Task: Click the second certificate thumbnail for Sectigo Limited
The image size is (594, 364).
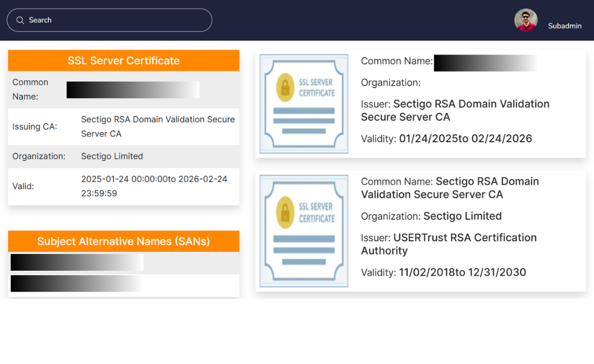Action: (304, 231)
